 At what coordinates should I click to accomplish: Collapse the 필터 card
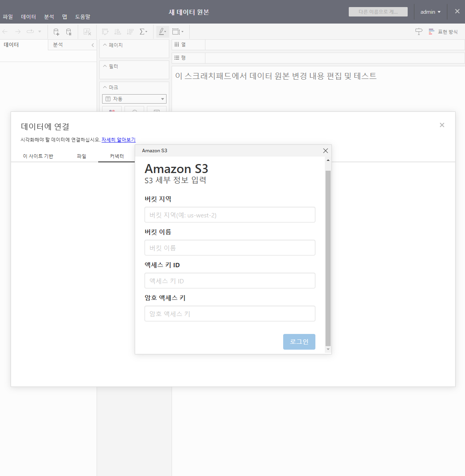tap(105, 66)
